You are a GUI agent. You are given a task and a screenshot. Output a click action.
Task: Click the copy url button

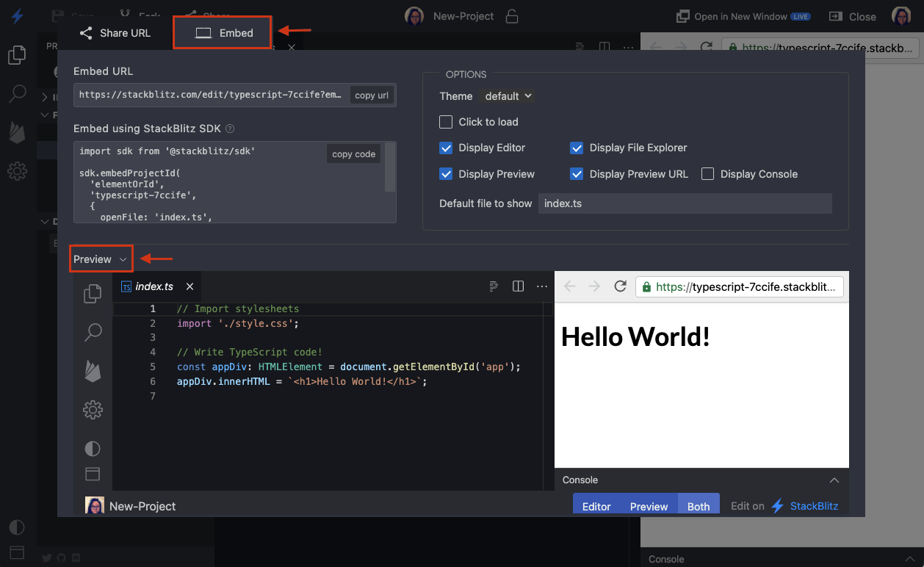[372, 95]
